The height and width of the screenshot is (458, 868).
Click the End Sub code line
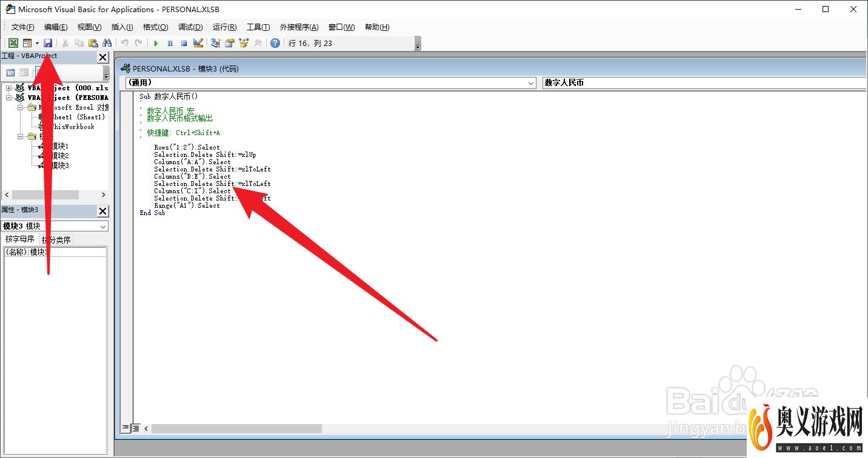pyautogui.click(x=152, y=213)
